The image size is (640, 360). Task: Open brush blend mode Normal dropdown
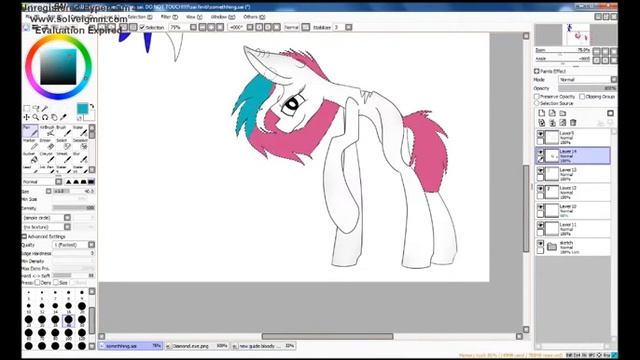[x=42, y=182]
